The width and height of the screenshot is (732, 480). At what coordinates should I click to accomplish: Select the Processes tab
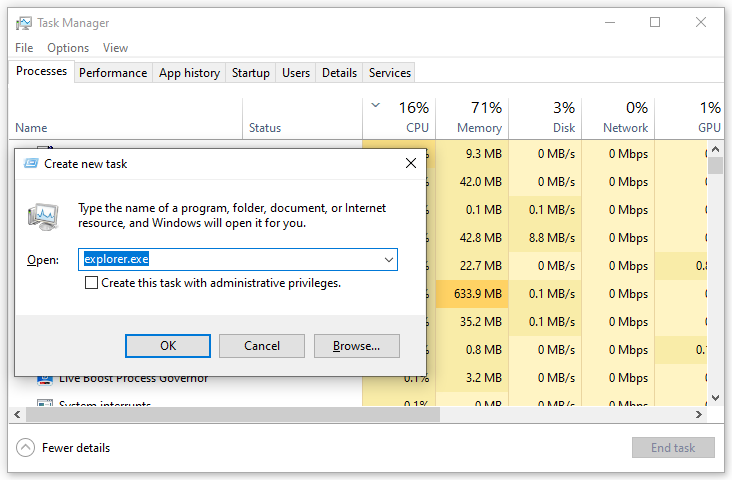click(x=41, y=71)
